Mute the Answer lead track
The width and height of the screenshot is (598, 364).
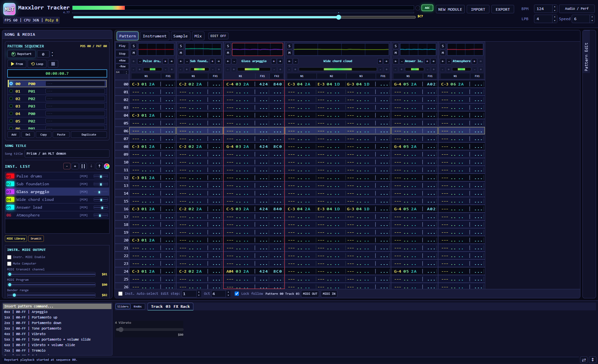(x=396, y=53)
